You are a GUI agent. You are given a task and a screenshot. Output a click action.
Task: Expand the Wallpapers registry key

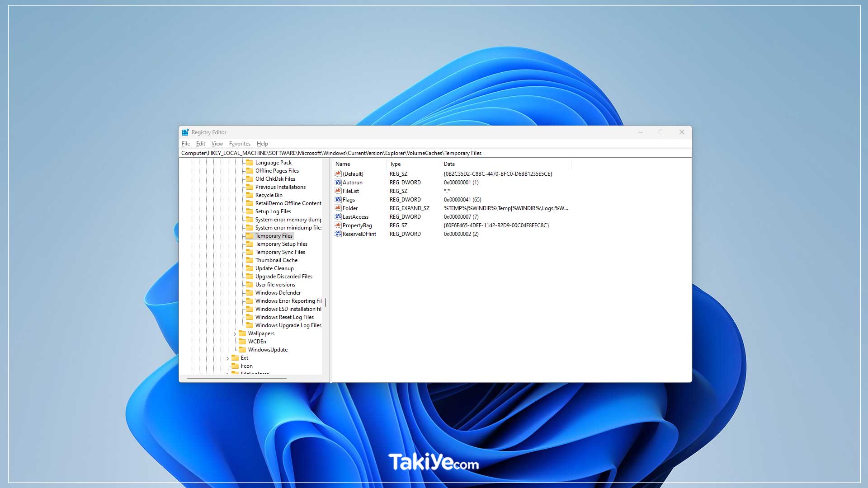[x=235, y=334]
